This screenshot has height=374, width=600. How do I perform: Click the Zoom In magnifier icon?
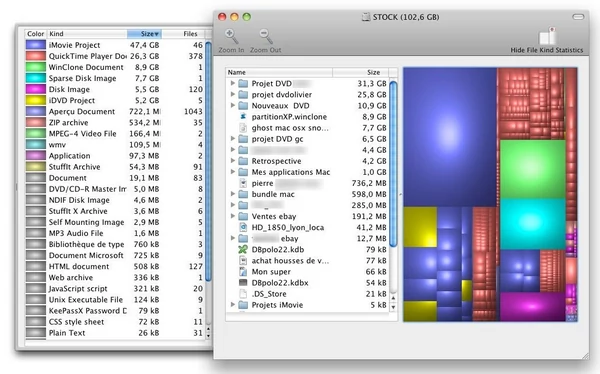click(231, 36)
